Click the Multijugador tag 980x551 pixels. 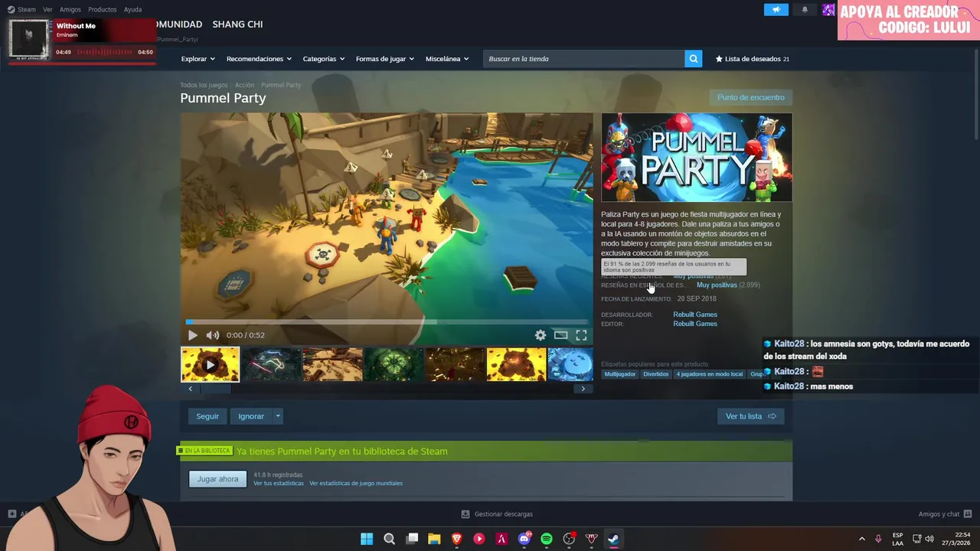(620, 374)
